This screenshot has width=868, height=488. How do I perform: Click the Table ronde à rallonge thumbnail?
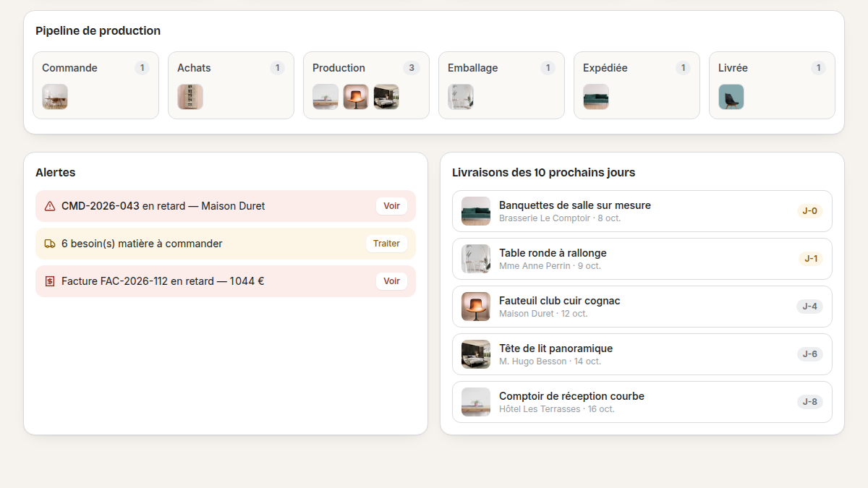476,259
